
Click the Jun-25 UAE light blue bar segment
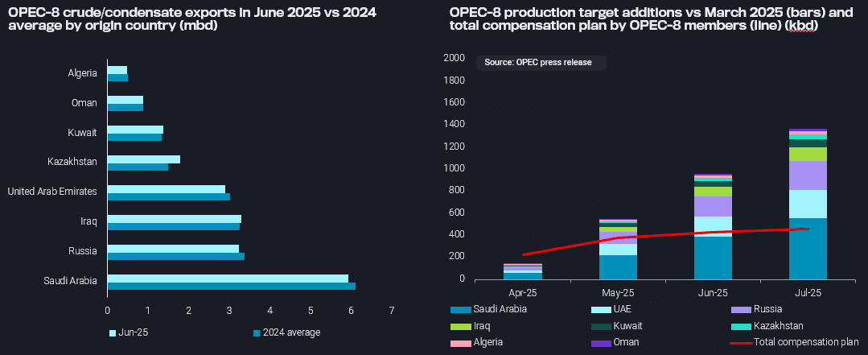713,226
